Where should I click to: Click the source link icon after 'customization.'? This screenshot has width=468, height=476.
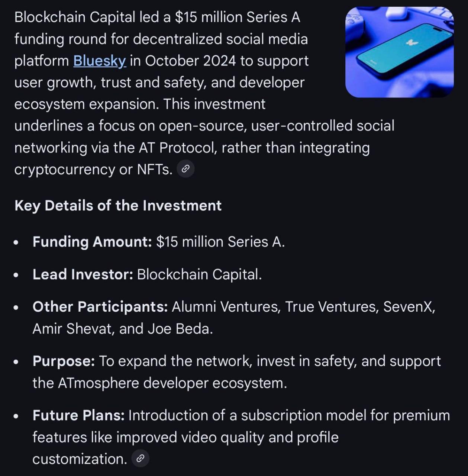(140, 459)
